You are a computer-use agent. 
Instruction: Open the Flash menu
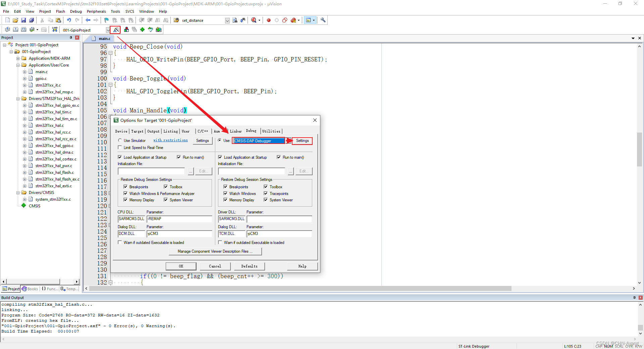(x=60, y=11)
